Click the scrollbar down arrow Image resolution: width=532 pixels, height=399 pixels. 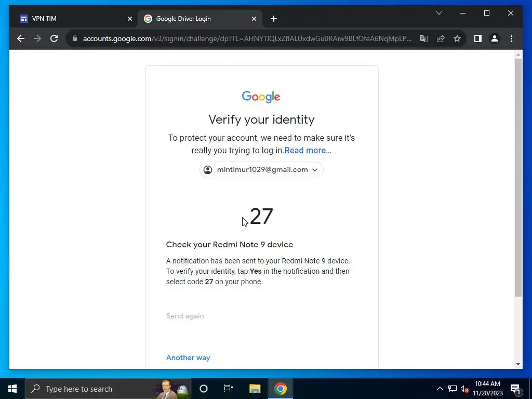518,364
